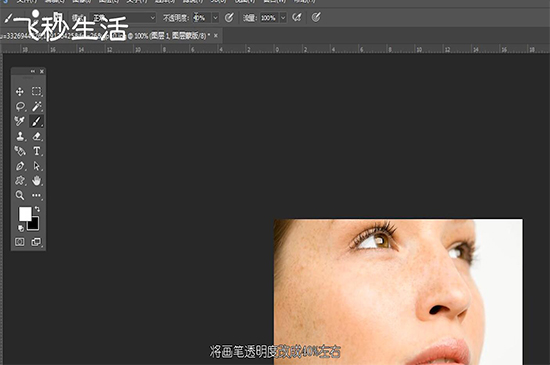The height and width of the screenshot is (365, 550).
Task: Close the floating toolbox panel
Action: [x=42, y=72]
